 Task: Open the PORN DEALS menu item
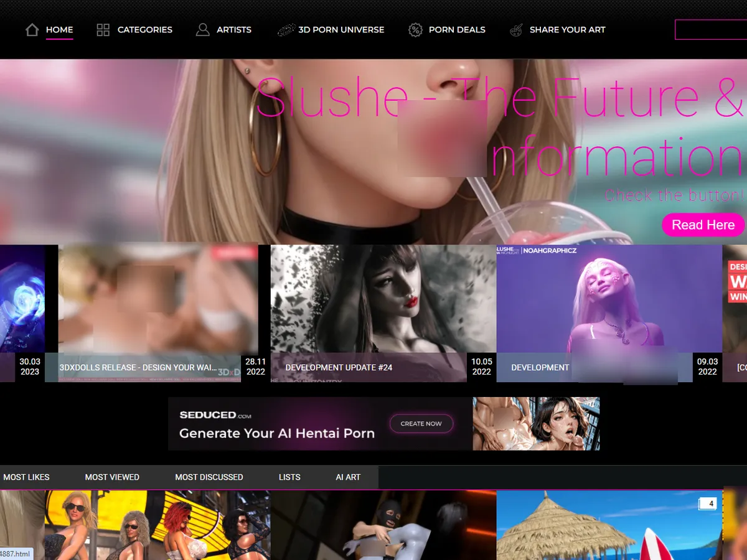coord(457,29)
